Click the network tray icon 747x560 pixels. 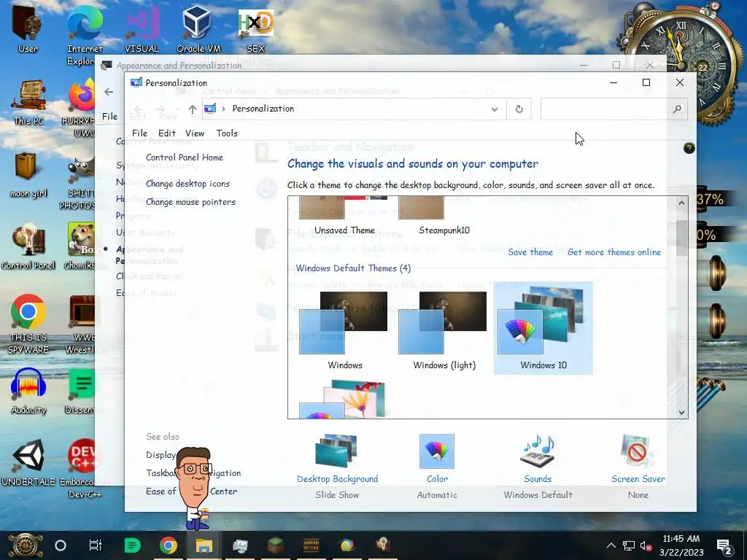629,545
